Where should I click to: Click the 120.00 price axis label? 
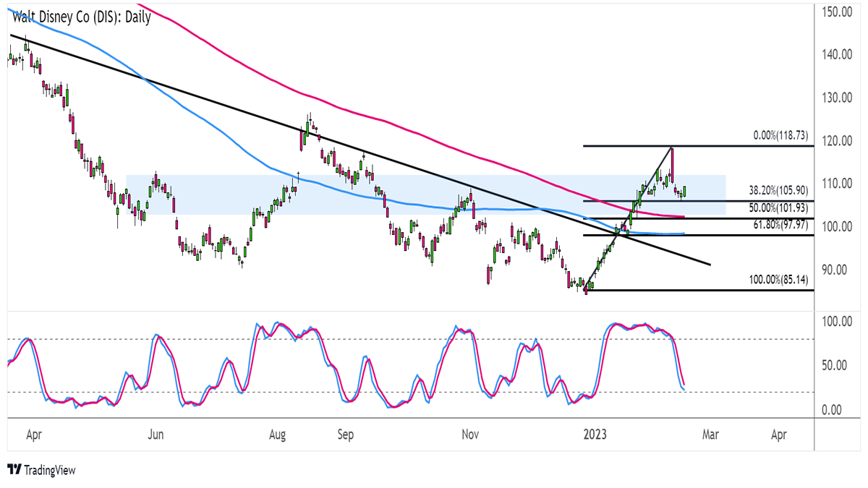point(838,140)
